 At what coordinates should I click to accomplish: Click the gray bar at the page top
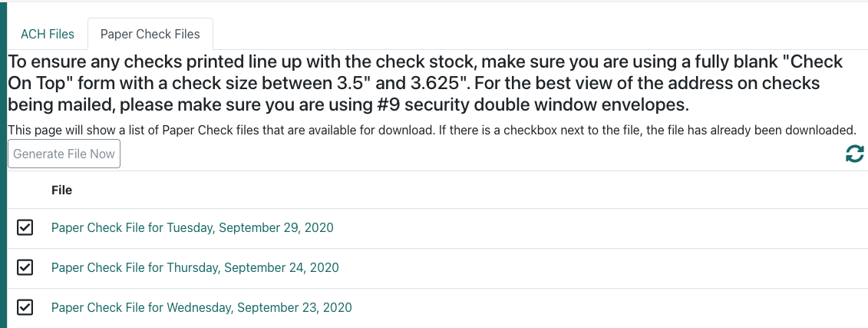pyautogui.click(x=434, y=1)
